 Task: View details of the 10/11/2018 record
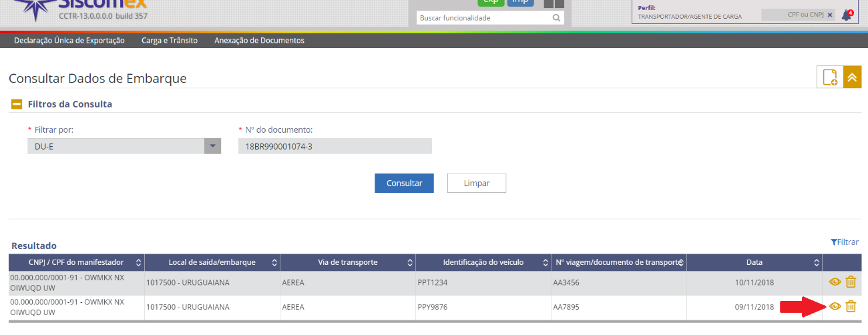tap(834, 282)
